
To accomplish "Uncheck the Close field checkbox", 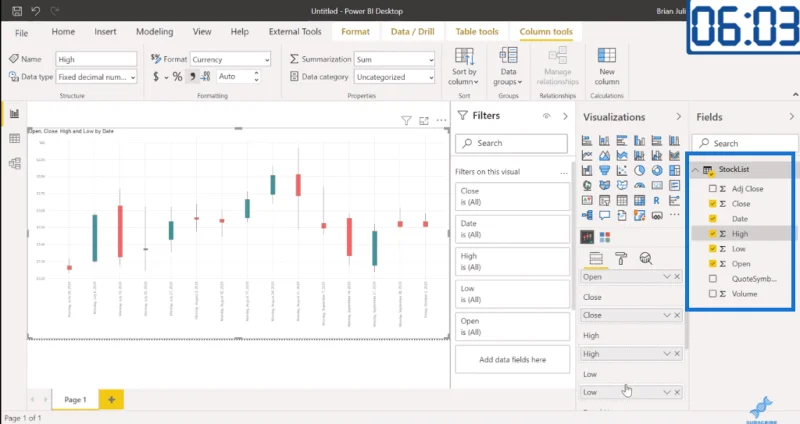I will coord(713,204).
